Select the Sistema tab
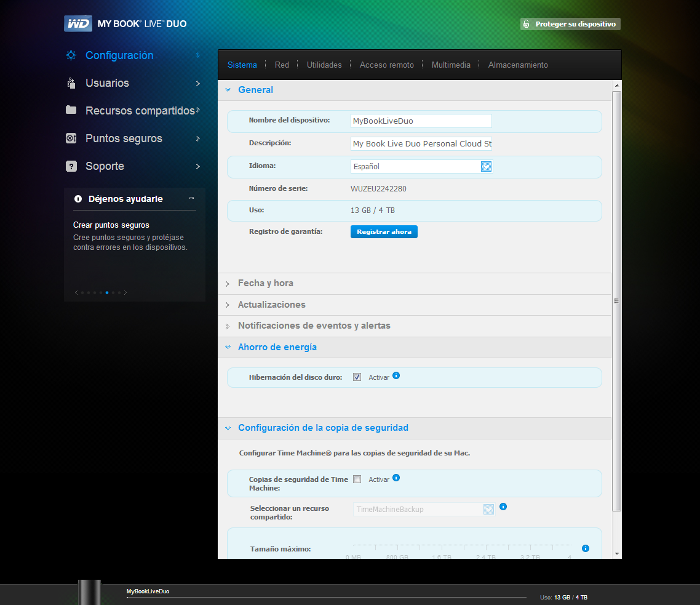The height and width of the screenshot is (605, 700). click(242, 65)
